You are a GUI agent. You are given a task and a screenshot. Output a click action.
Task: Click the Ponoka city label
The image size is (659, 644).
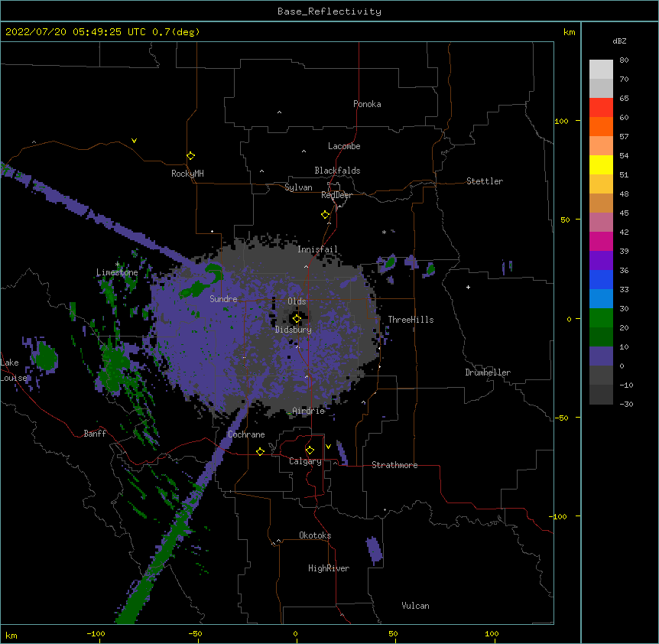point(367,104)
